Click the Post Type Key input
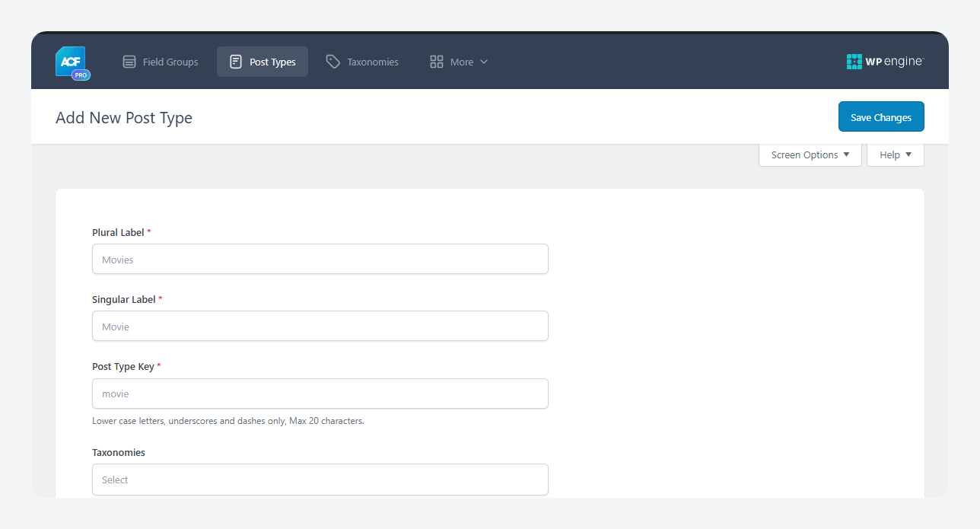 click(320, 394)
